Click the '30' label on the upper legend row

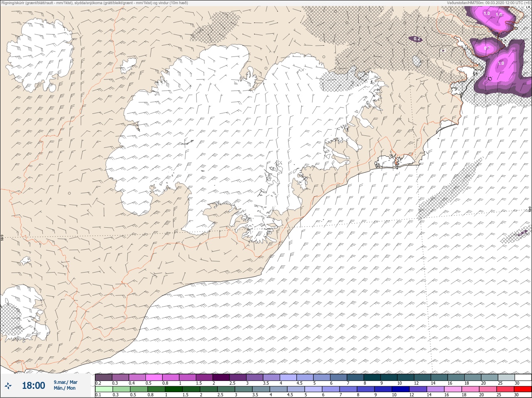[517, 383]
